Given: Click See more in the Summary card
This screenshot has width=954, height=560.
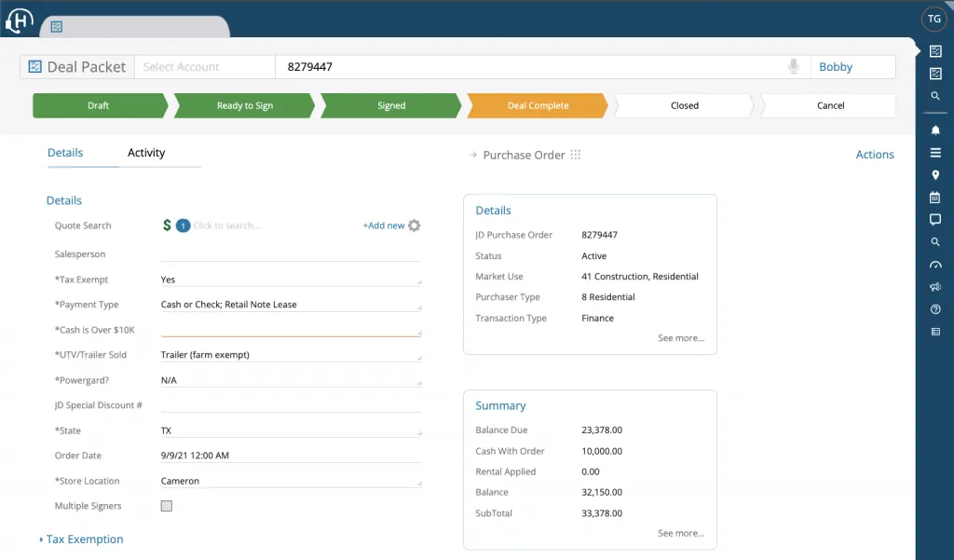Looking at the screenshot, I should tap(681, 533).
